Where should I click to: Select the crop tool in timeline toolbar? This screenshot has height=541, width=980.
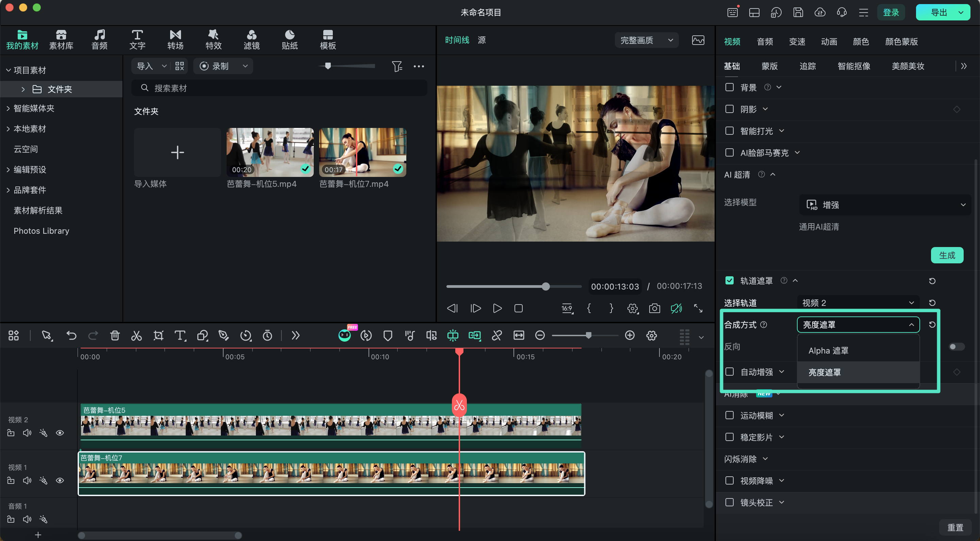pyautogui.click(x=158, y=335)
